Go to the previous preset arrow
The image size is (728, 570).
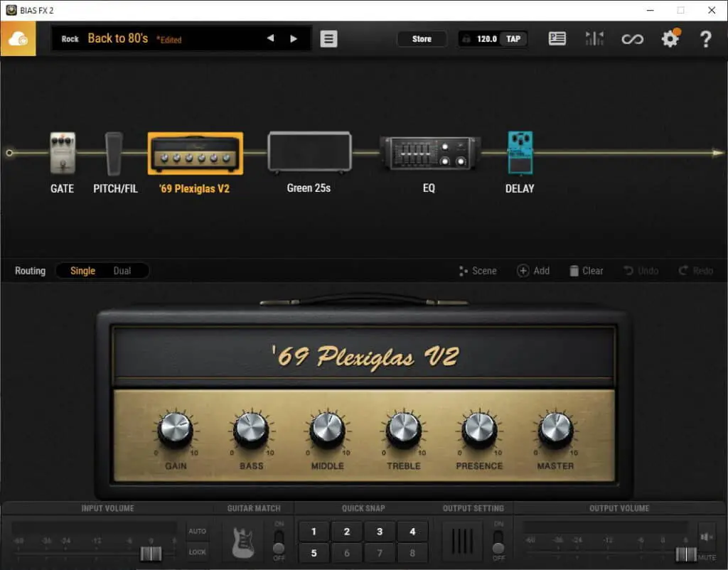tap(270, 38)
